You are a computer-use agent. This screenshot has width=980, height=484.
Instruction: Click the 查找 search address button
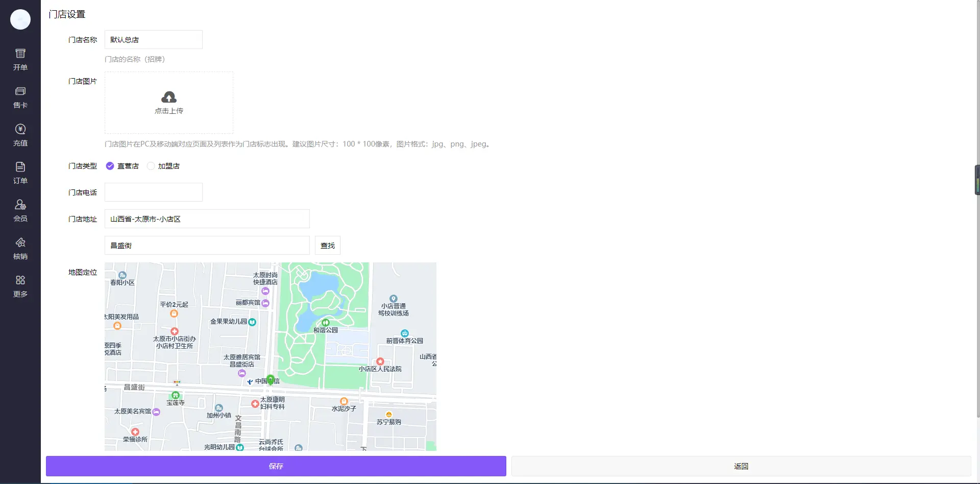coord(327,246)
